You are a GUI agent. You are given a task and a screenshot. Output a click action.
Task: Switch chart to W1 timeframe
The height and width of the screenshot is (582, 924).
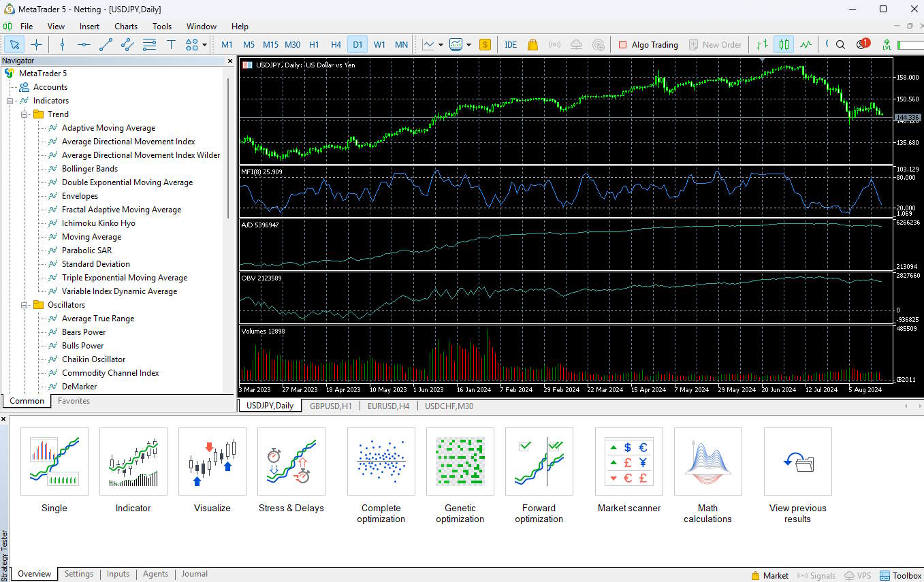tap(379, 45)
